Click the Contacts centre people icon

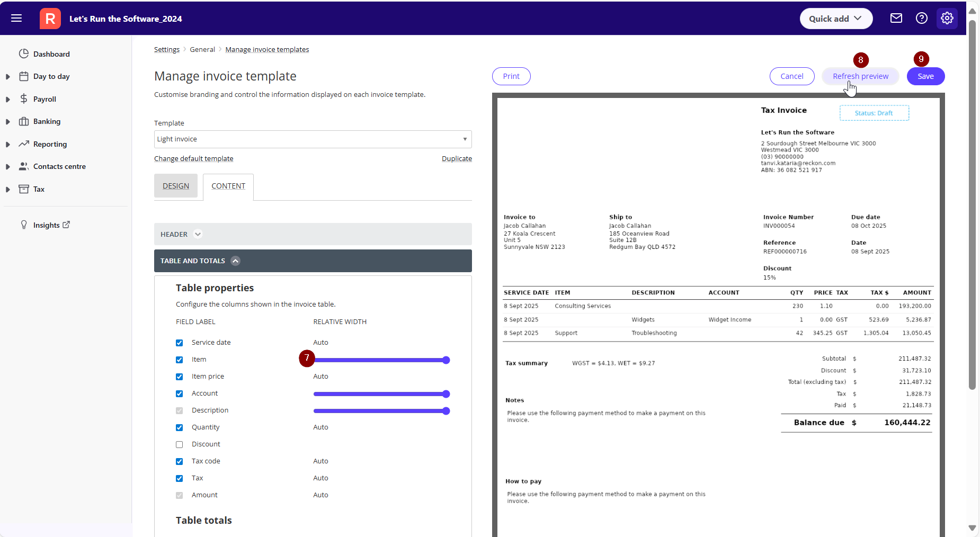point(24,166)
